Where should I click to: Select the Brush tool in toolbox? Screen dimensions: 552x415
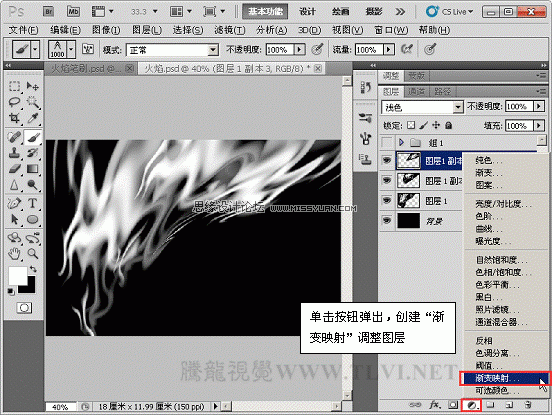click(33, 137)
